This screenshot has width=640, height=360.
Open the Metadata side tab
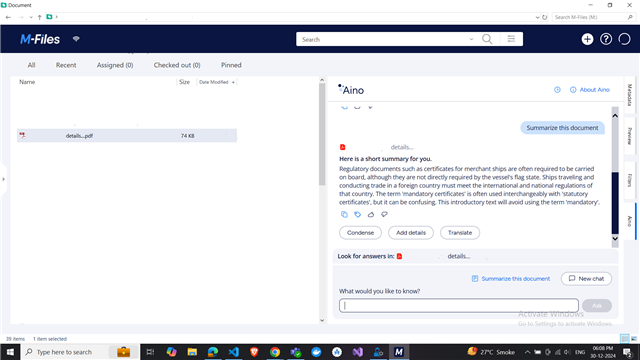(x=629, y=95)
